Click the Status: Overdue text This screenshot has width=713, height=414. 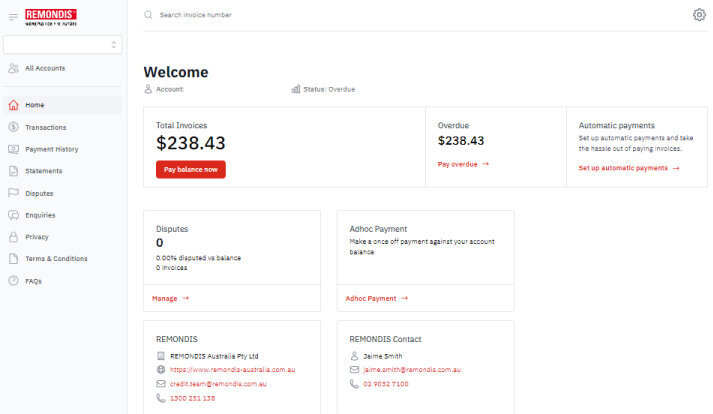click(x=329, y=89)
